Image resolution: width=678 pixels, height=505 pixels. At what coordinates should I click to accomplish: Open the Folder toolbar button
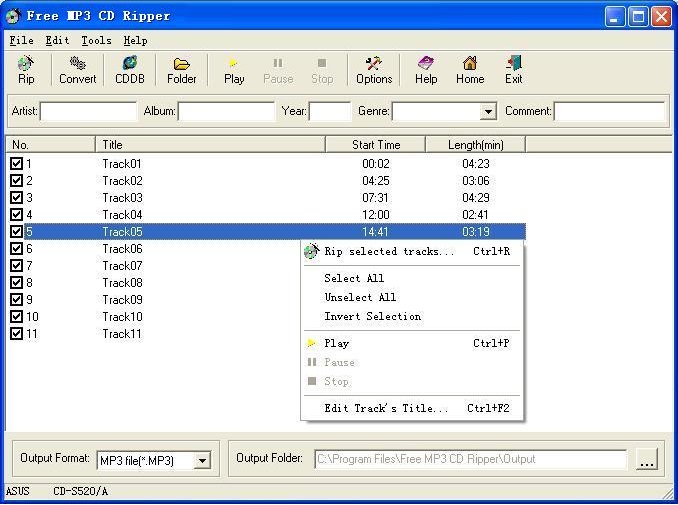point(182,69)
